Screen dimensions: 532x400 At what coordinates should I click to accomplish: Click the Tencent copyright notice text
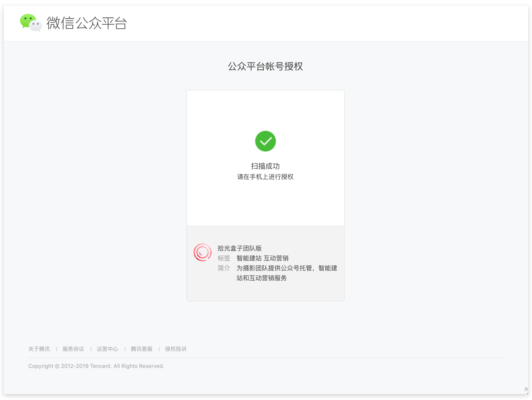(96, 366)
